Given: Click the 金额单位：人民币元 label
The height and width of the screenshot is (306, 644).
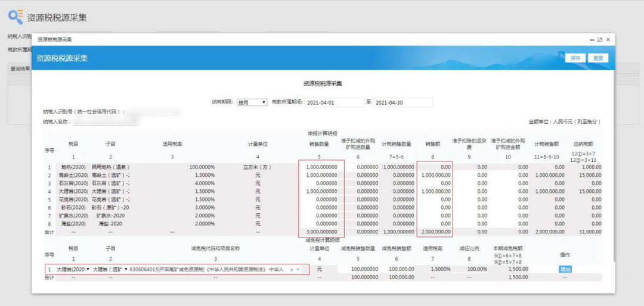Looking at the screenshot, I should 565,122.
